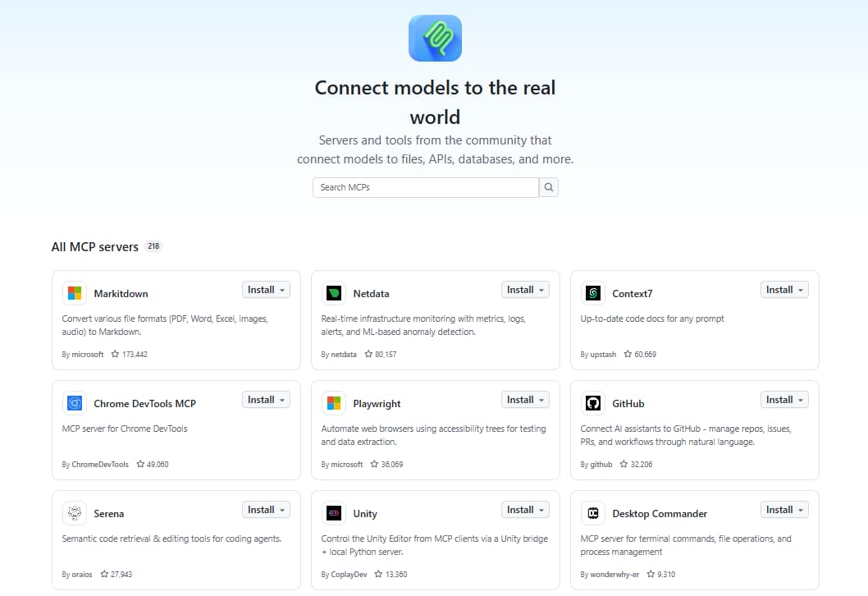This screenshot has width=868, height=596.
Task: Click the star icon on Context7 card
Action: point(628,354)
